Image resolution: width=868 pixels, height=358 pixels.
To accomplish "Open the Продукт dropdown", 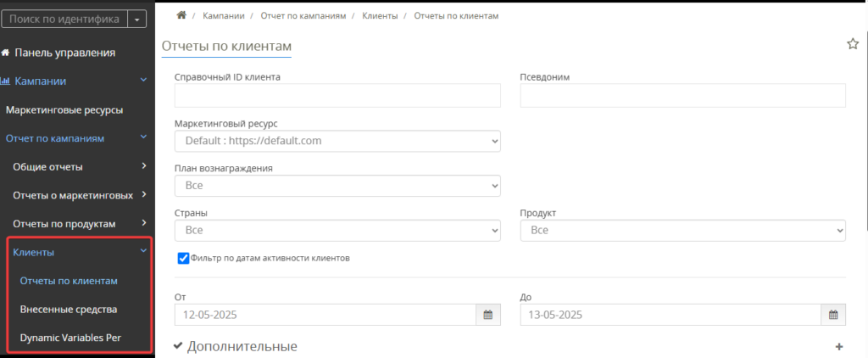I will point(683,231).
